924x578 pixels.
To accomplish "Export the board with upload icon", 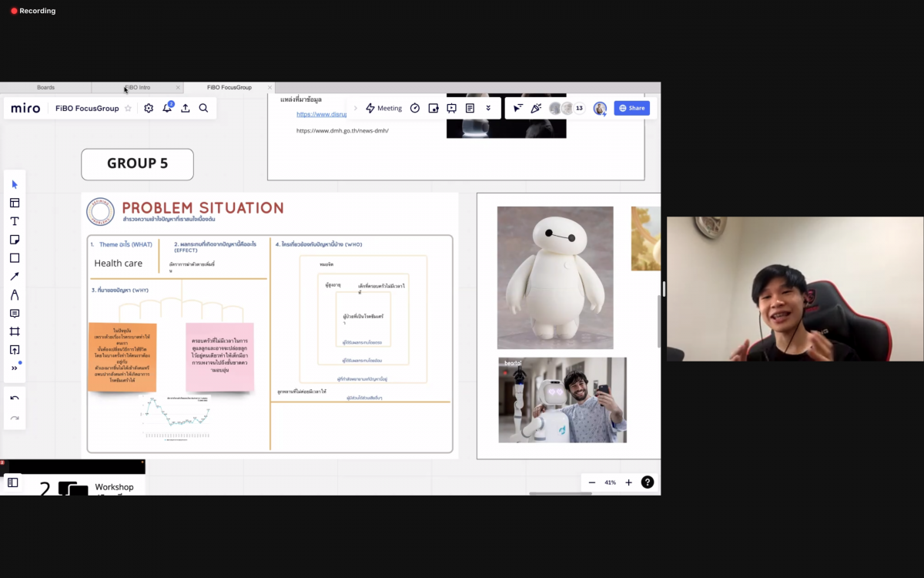I will click(186, 109).
